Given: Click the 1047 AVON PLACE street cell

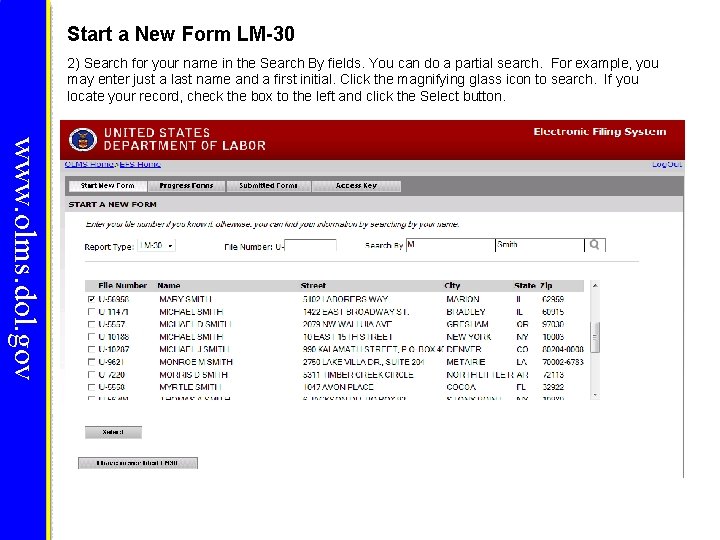Looking at the screenshot, I should [338, 387].
